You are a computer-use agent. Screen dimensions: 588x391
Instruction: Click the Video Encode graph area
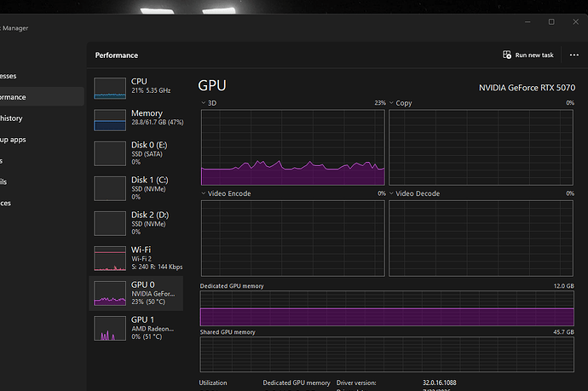pos(293,239)
